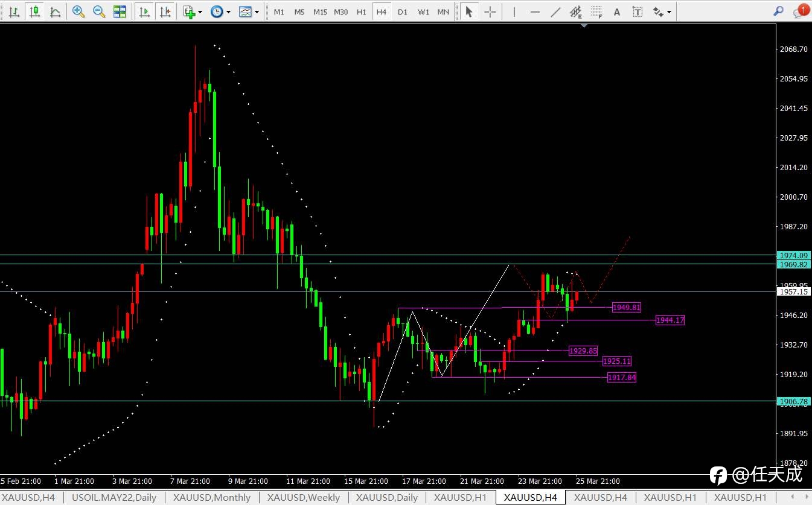
Task: Set timeframe to D1
Action: pos(403,11)
